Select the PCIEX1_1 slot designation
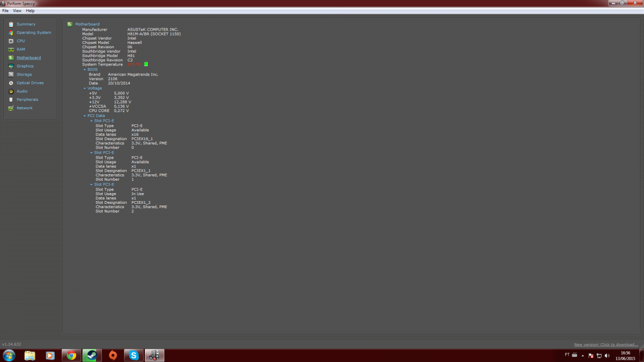 pyautogui.click(x=141, y=171)
